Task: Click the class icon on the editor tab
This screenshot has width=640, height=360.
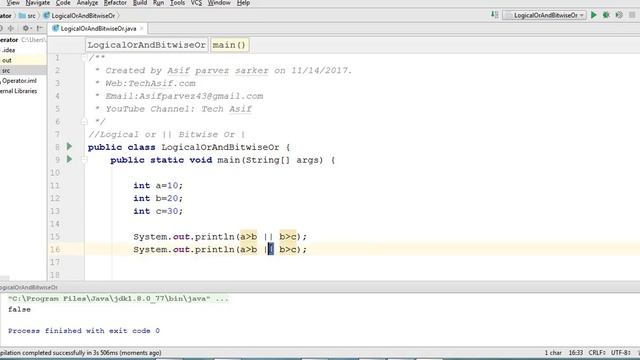Action: 56,29
